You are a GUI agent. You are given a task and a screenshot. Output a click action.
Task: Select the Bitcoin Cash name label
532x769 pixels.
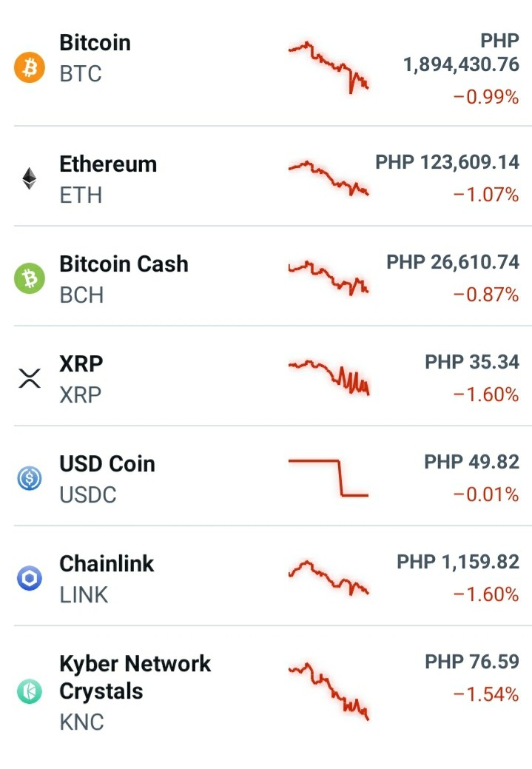pyautogui.click(x=124, y=263)
